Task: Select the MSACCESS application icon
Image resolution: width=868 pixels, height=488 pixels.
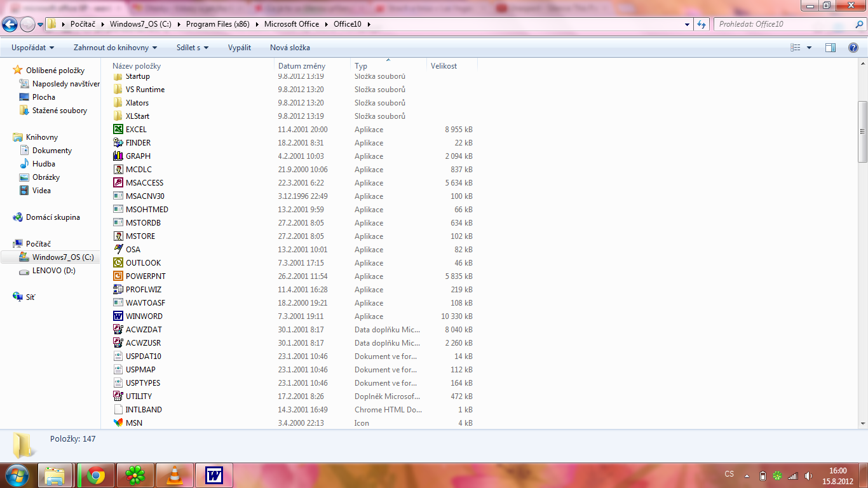Action: click(118, 183)
